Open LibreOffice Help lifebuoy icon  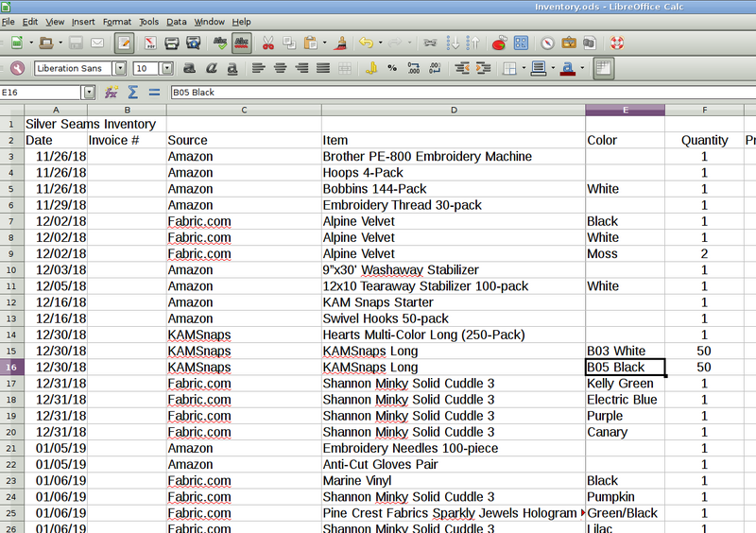(617, 43)
